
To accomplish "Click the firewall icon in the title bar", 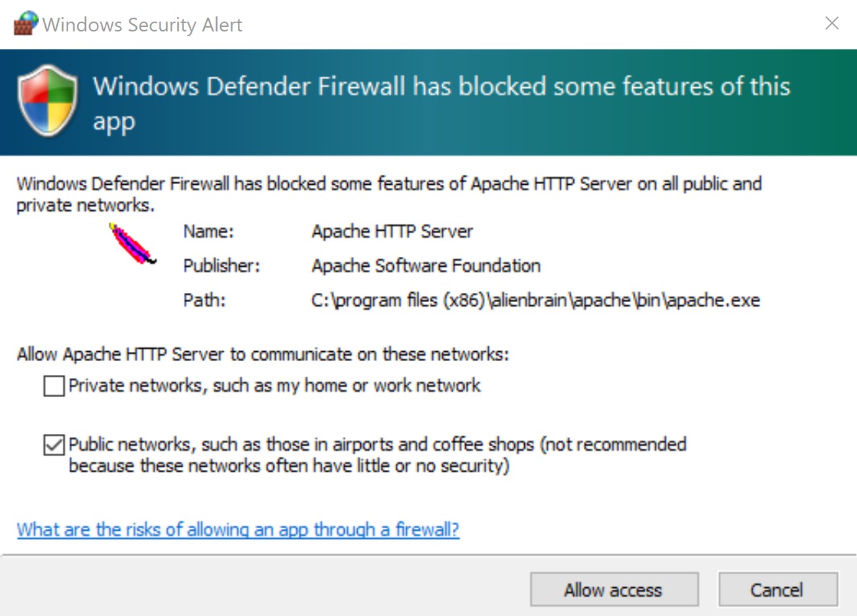I will [26, 24].
